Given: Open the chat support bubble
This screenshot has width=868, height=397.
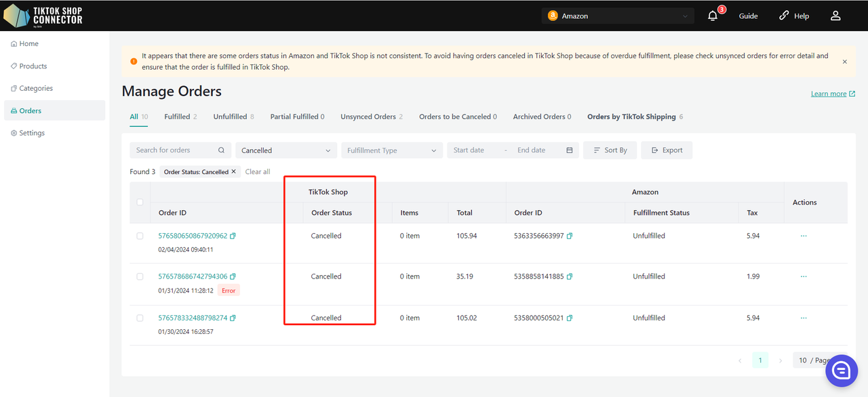Looking at the screenshot, I should 842,370.
